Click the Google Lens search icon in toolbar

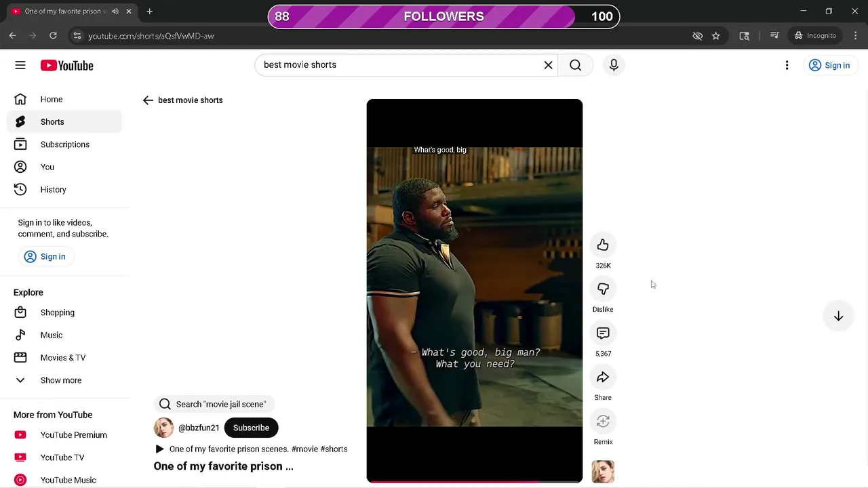click(x=744, y=36)
